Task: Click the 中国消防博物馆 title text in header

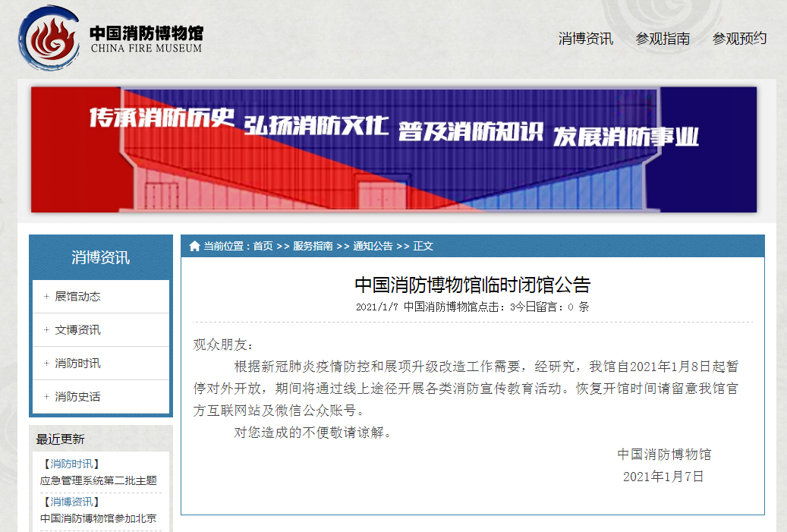Action: pos(146,33)
